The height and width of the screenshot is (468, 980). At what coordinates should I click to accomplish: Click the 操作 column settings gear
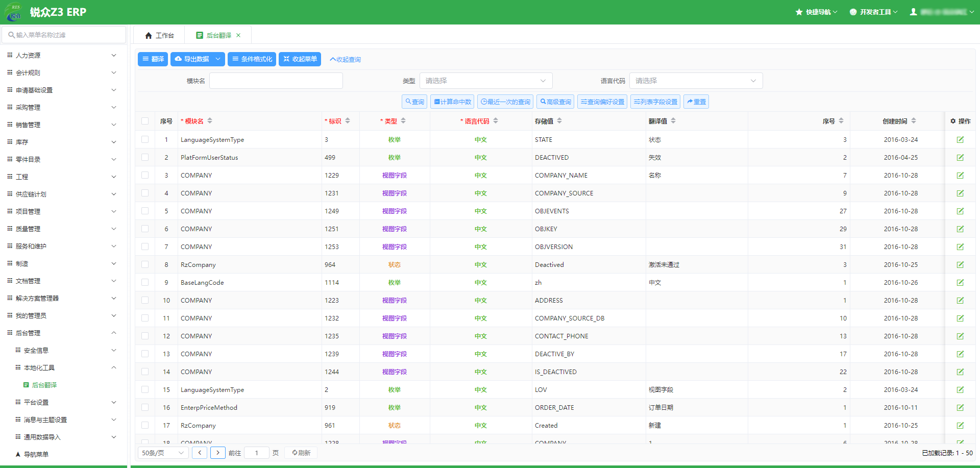pyautogui.click(x=953, y=121)
